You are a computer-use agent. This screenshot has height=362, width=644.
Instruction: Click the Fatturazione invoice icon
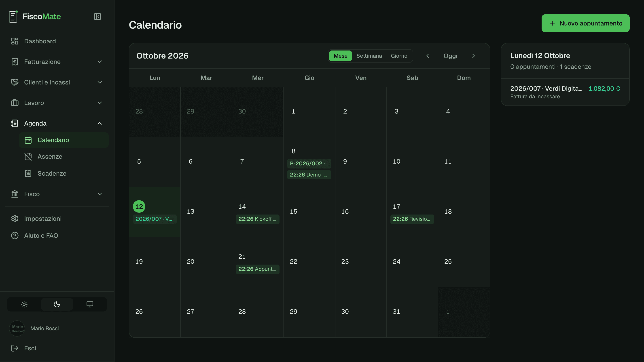[x=15, y=62]
